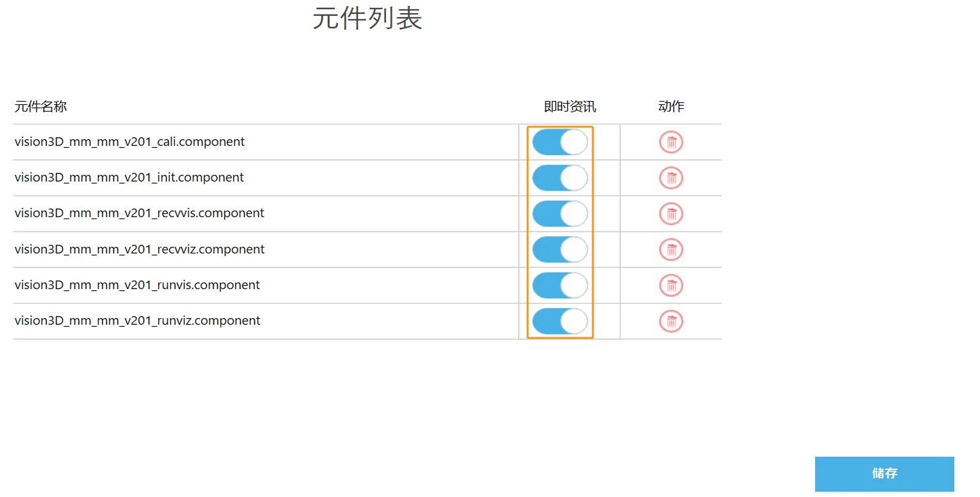This screenshot has height=497, width=980.
Task: Click the 元件名称 column header
Action: click(41, 106)
